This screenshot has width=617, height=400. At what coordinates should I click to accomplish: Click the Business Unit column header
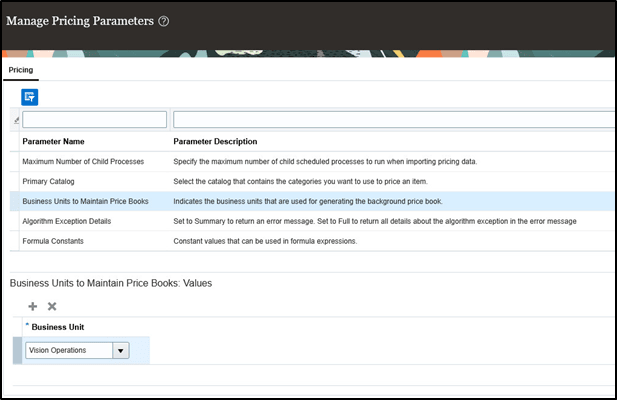pos(57,327)
